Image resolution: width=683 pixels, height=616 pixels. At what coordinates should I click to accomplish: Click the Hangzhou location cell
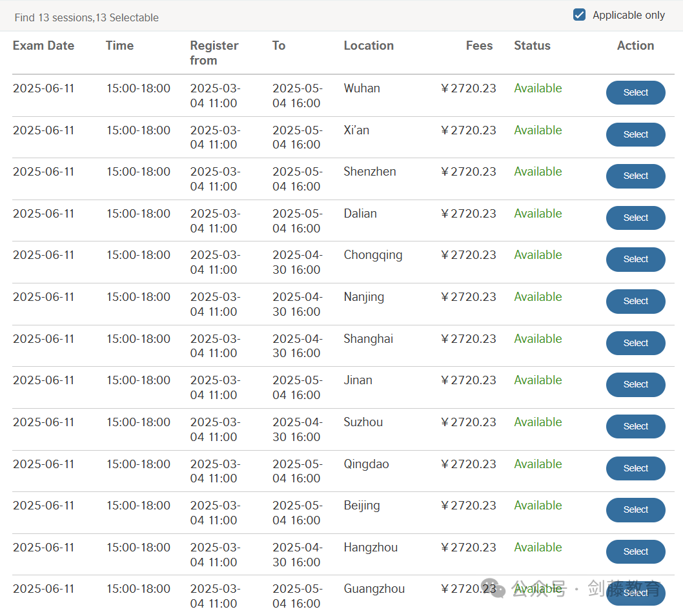tap(371, 548)
